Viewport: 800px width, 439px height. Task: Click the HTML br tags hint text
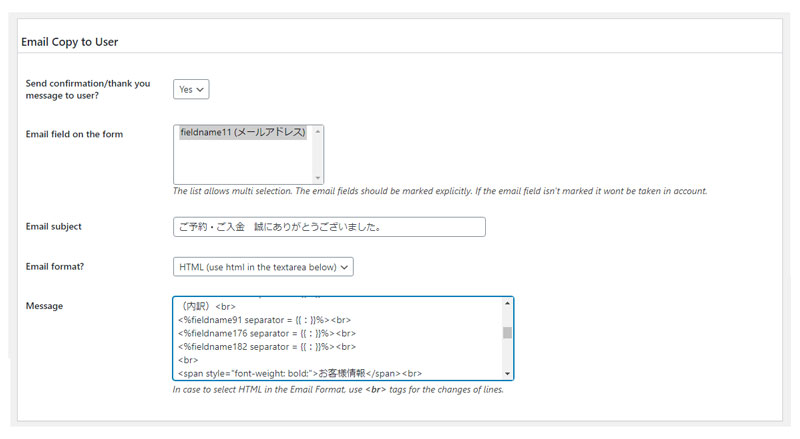pyautogui.click(x=338, y=389)
